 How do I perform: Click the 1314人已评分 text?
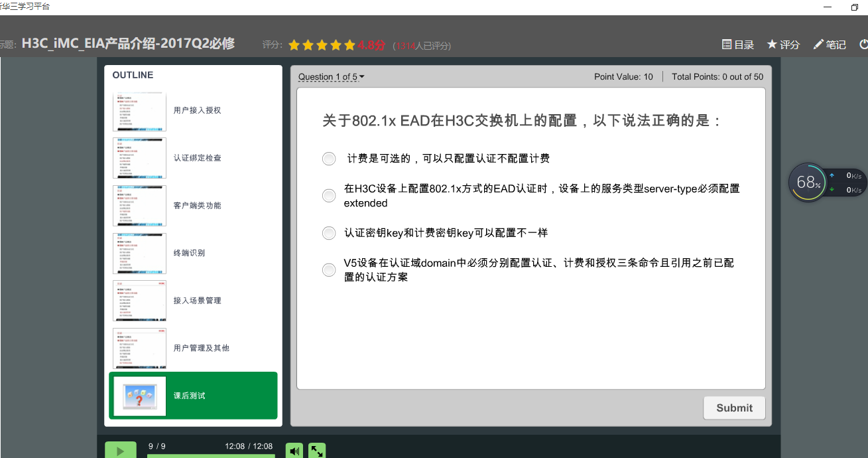click(422, 46)
